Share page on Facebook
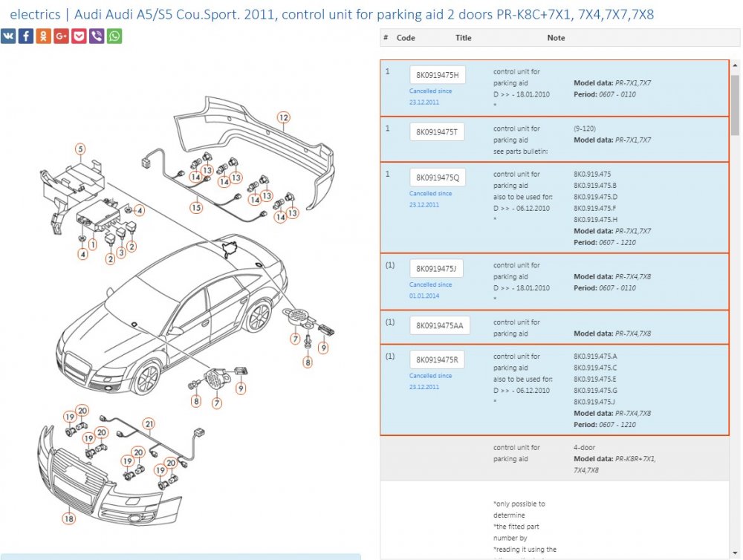 coord(25,36)
